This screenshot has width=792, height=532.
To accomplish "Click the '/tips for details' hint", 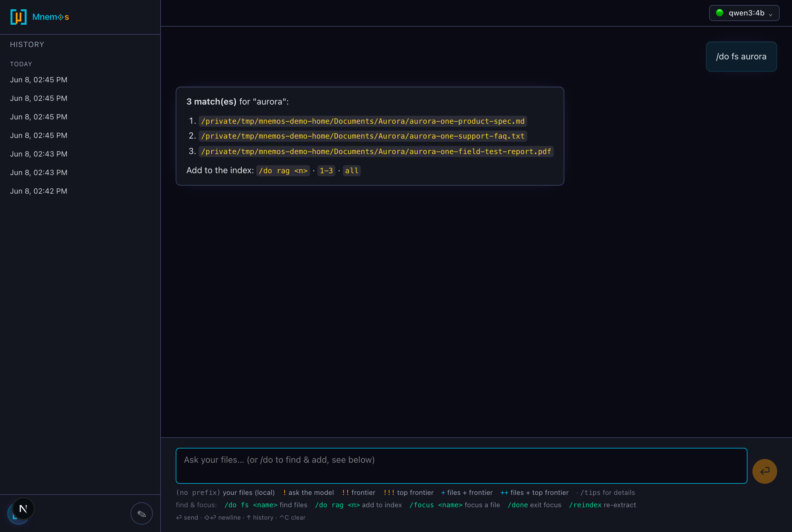I will click(x=607, y=492).
